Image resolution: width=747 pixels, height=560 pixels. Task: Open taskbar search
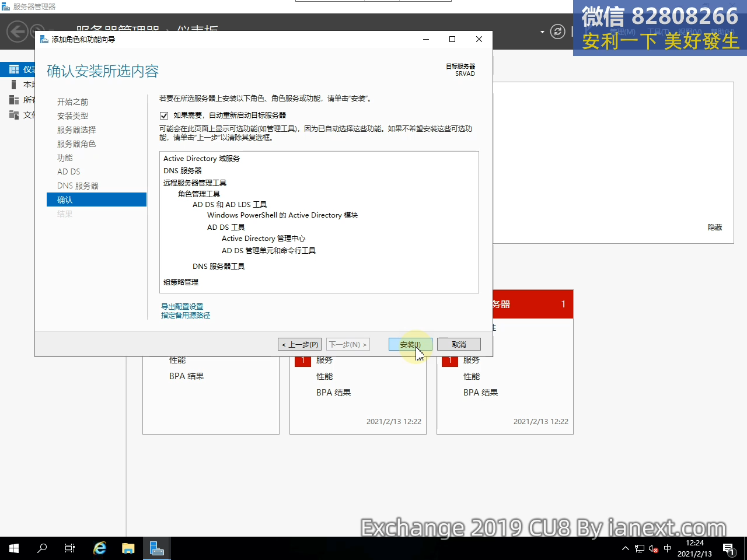tap(42, 548)
